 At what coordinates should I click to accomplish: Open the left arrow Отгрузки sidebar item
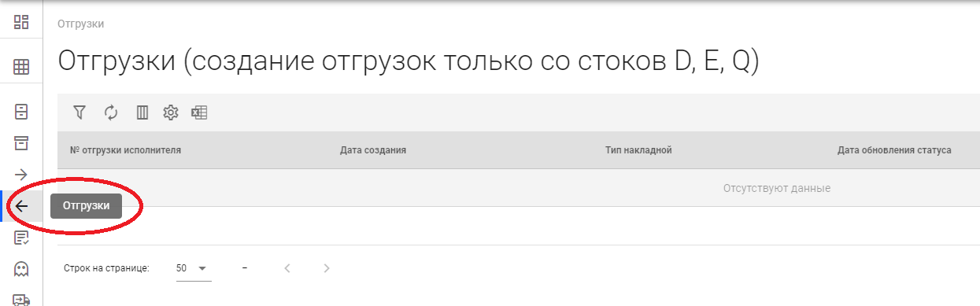click(21, 206)
